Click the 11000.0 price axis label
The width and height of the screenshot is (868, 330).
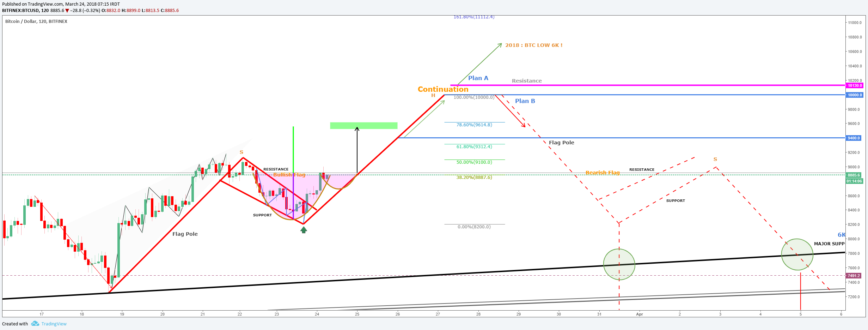pyautogui.click(x=855, y=23)
